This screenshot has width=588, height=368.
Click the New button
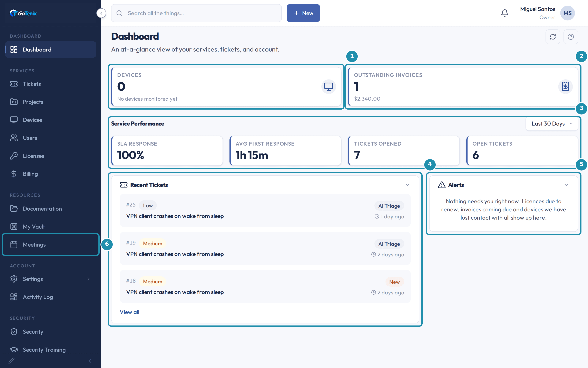(303, 13)
